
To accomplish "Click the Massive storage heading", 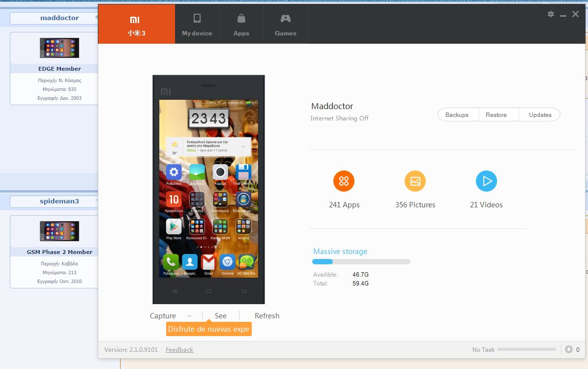I will [340, 252].
